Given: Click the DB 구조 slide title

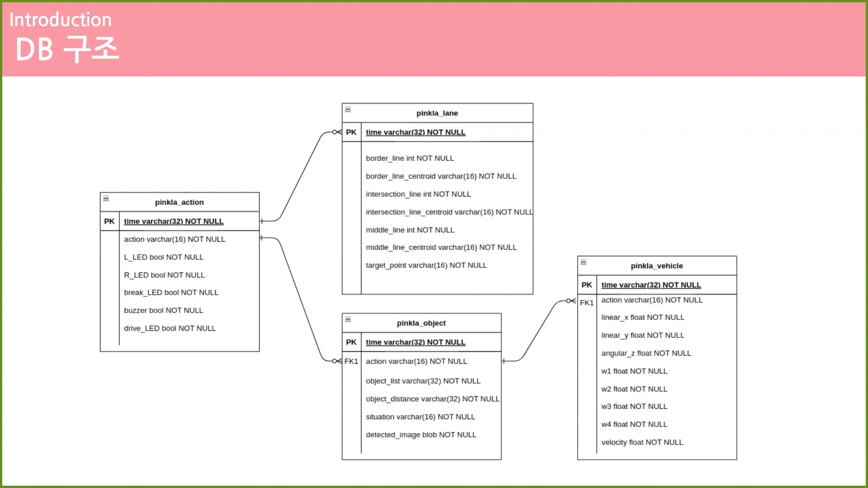Looking at the screenshot, I should (x=68, y=49).
